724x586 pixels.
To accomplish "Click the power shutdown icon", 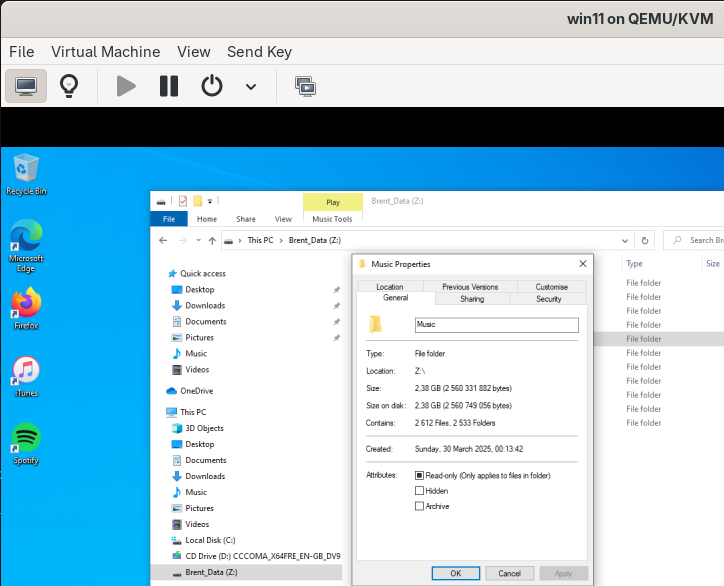I will [212, 86].
